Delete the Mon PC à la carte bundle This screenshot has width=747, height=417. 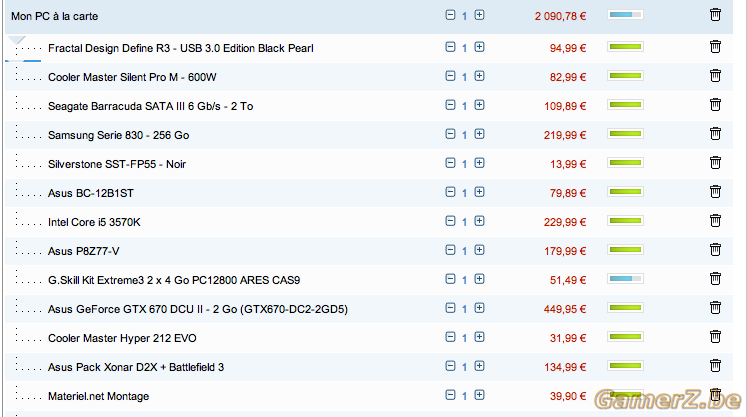[715, 15]
